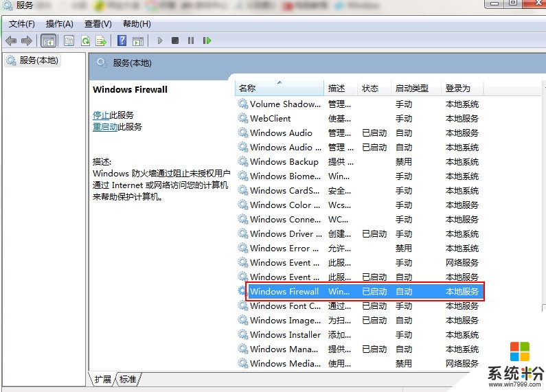Select the Windows Media... service row
This screenshot has width=546, height=392.
(x=359, y=363)
